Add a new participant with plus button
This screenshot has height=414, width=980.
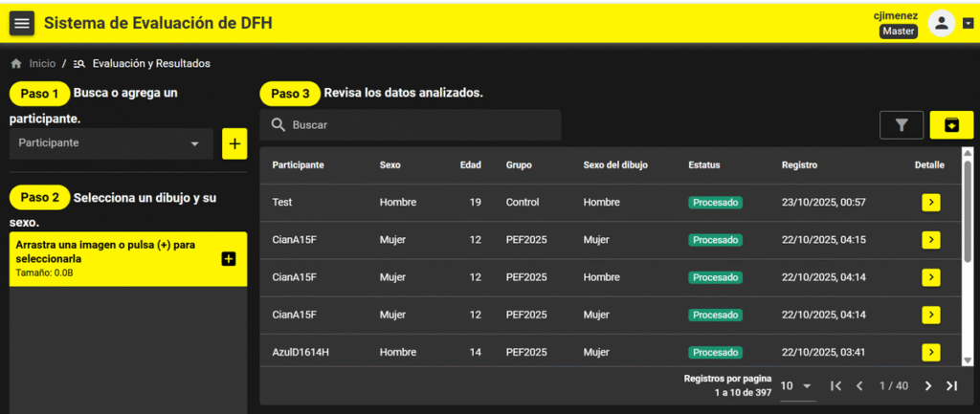coord(234,143)
